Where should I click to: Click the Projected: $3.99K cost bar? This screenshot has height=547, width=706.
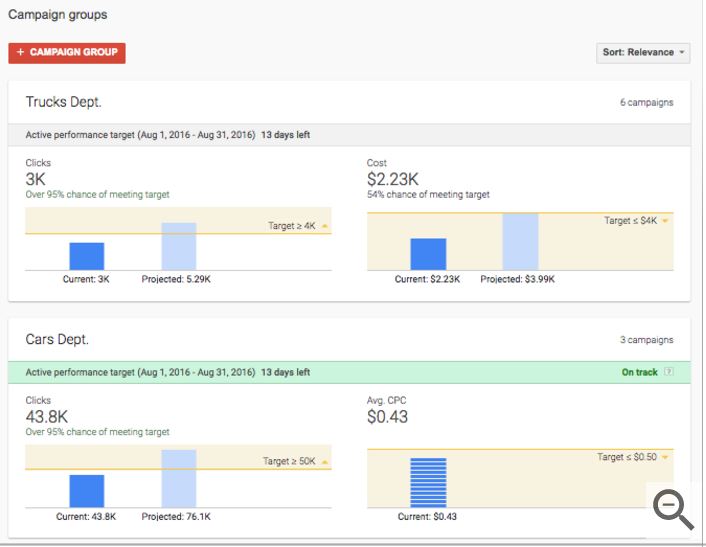520,242
